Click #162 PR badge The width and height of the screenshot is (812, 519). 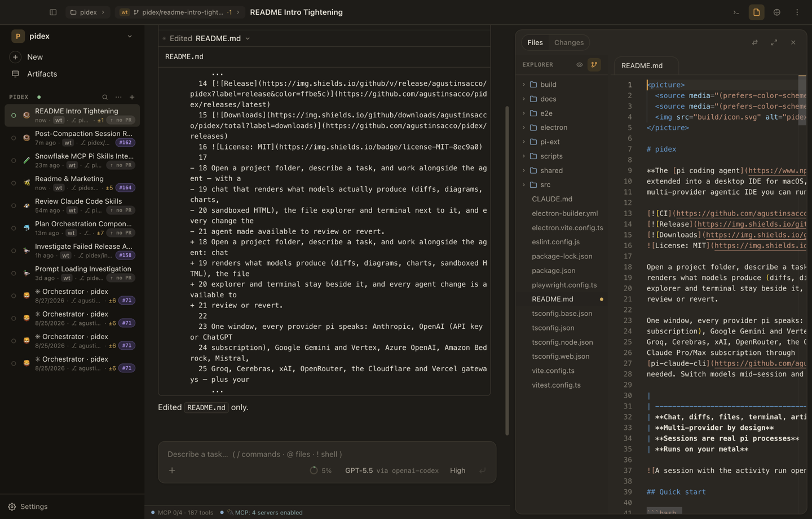click(x=125, y=143)
